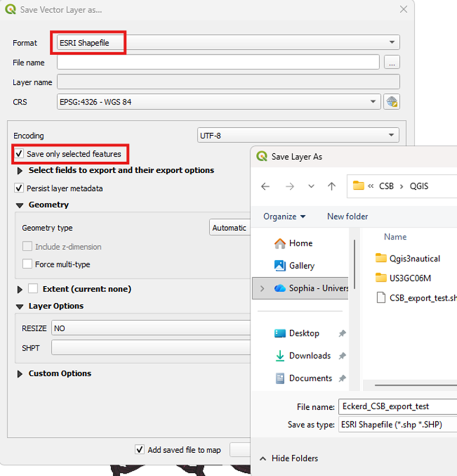Toggle Add saved file to map
Screen dimensions: 457x476
coord(140,449)
